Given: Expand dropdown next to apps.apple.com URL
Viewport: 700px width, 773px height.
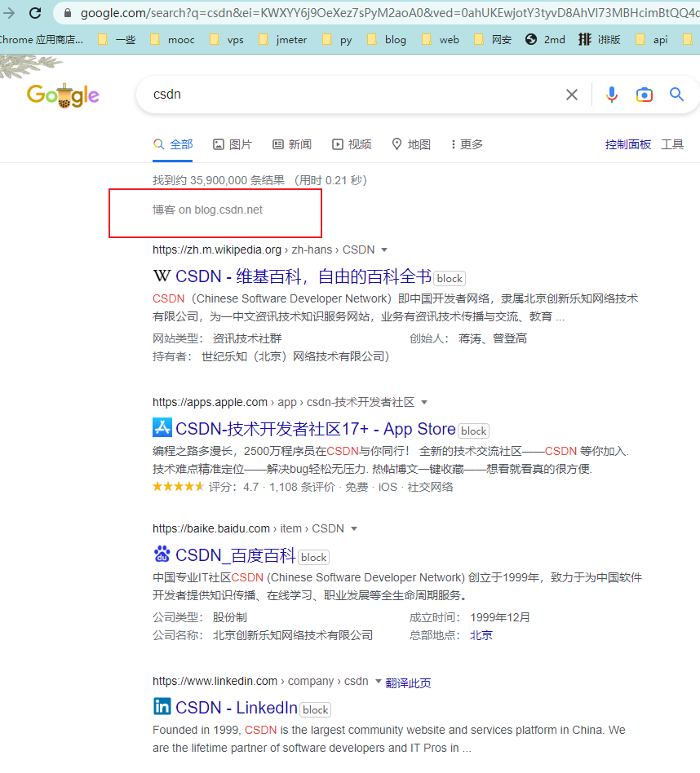Looking at the screenshot, I should click(424, 402).
